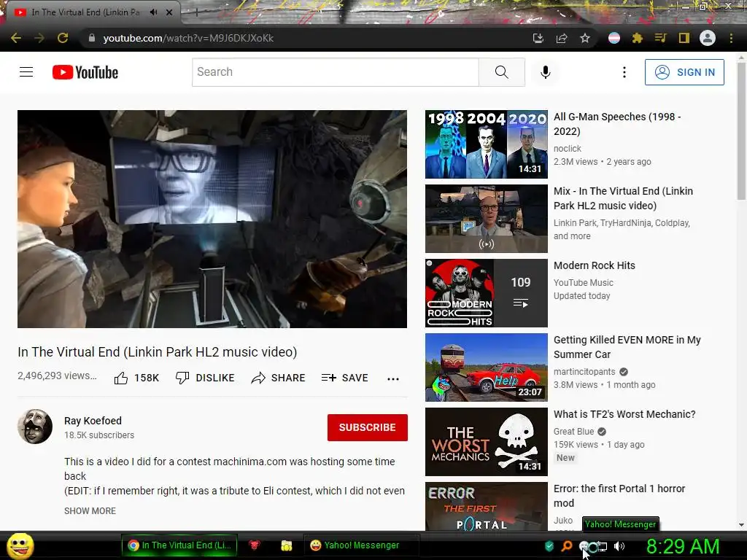Click the share page icon in address bar
This screenshot has height=560, width=747.
pyautogui.click(x=562, y=38)
